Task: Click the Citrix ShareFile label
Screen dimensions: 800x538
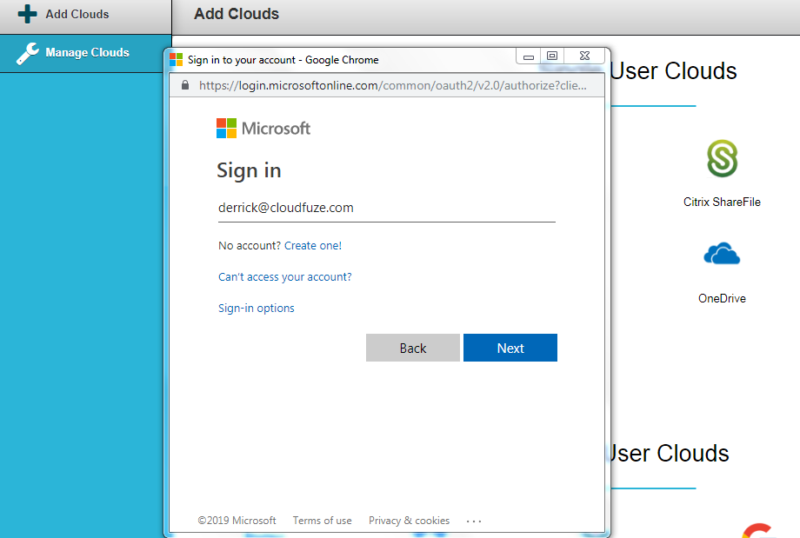Action: 721,202
